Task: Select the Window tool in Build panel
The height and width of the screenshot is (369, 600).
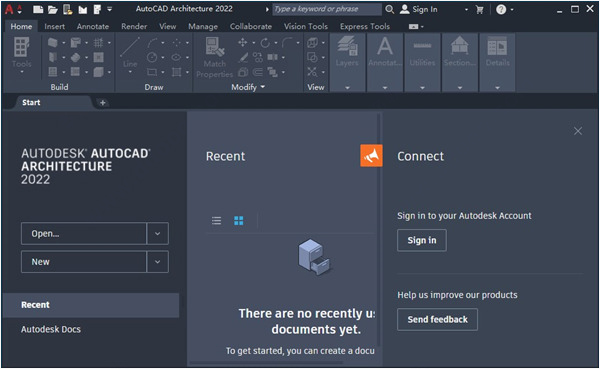Action: [53, 72]
